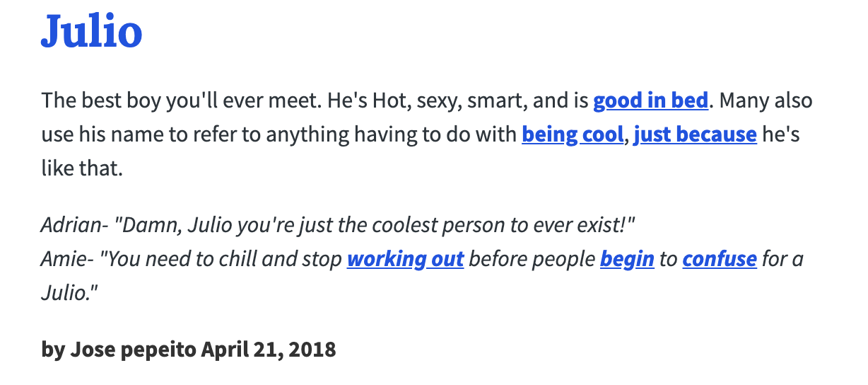Open the "begin" hyperlink
Viewport: 868px width, 385px height.
627,259
